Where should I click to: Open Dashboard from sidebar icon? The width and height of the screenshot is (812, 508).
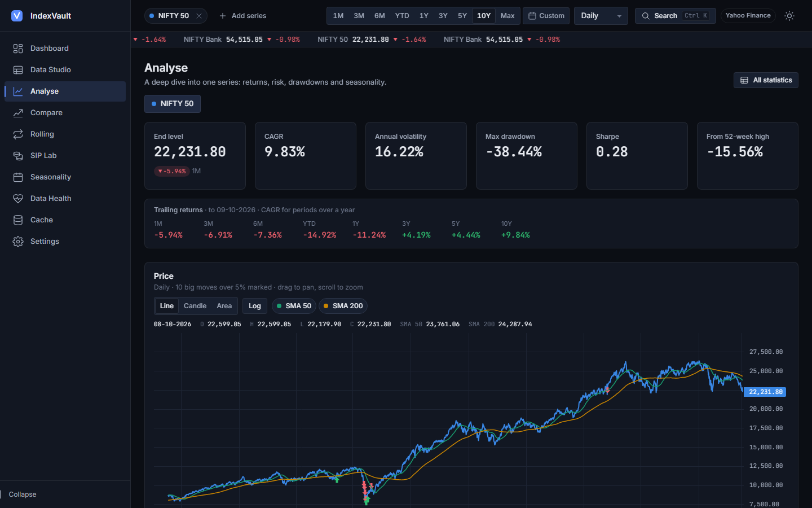click(x=18, y=49)
